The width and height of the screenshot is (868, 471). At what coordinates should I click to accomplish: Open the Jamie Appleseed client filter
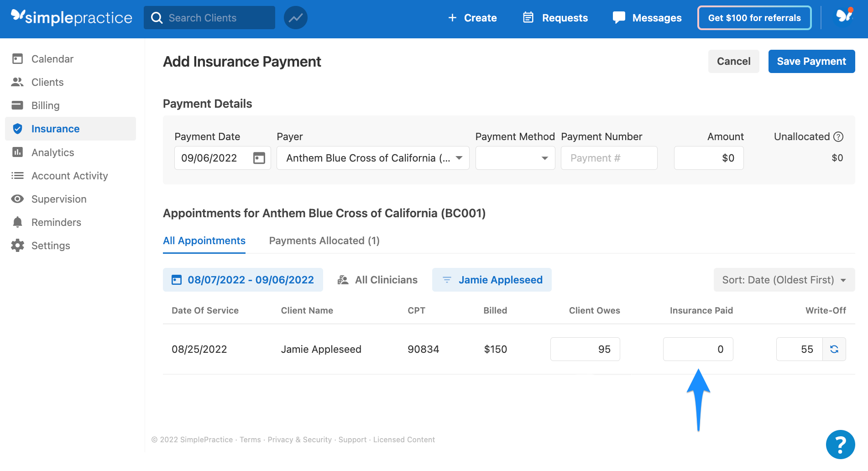pyautogui.click(x=492, y=280)
